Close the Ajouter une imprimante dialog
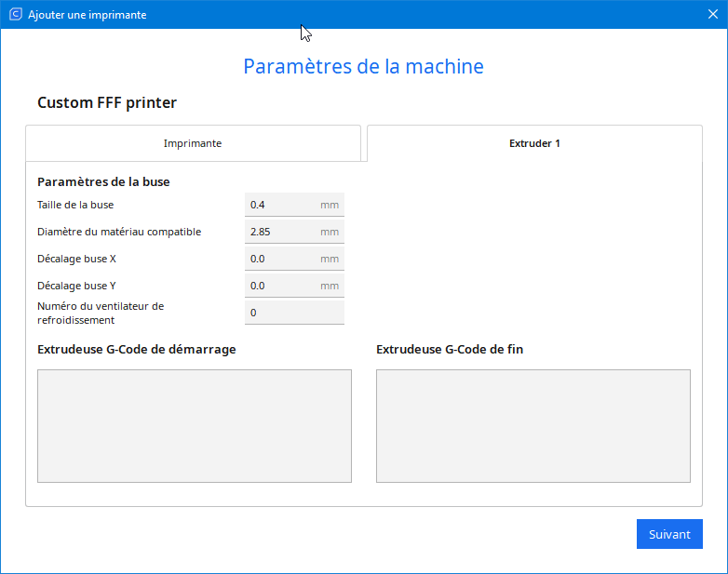Viewport: 728px width, 574px height. 713,14
